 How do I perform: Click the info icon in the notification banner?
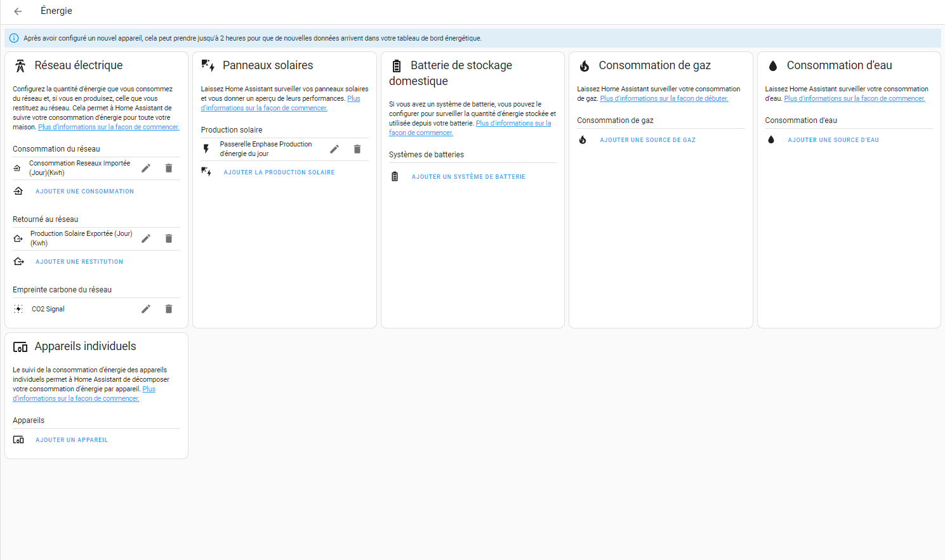[14, 38]
